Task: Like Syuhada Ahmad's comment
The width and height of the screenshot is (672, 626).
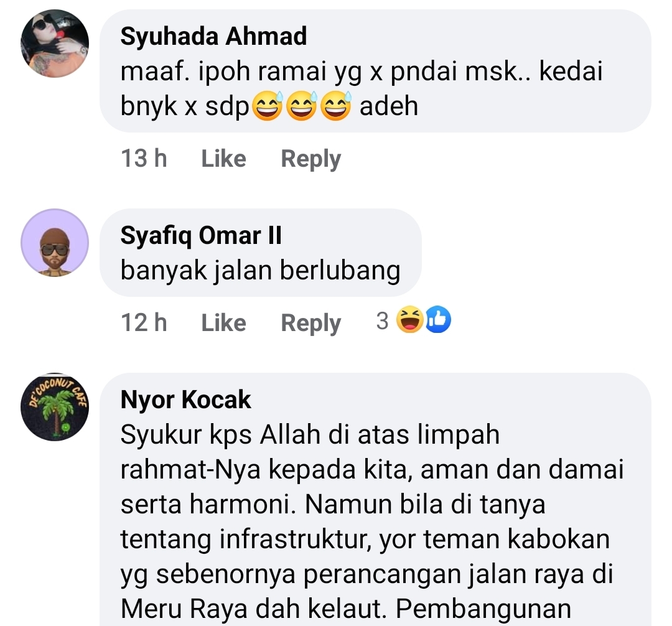Action: (x=224, y=159)
